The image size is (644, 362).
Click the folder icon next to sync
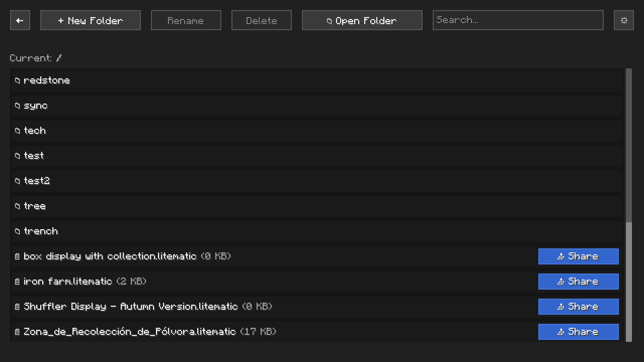[17, 106]
